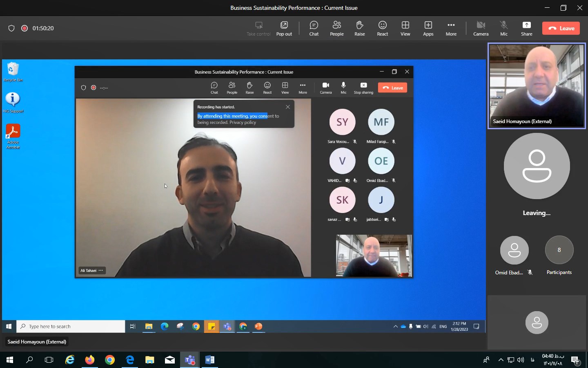Open local volume control in tray
Image resolution: width=588 pixels, height=368 pixels.
tap(521, 360)
